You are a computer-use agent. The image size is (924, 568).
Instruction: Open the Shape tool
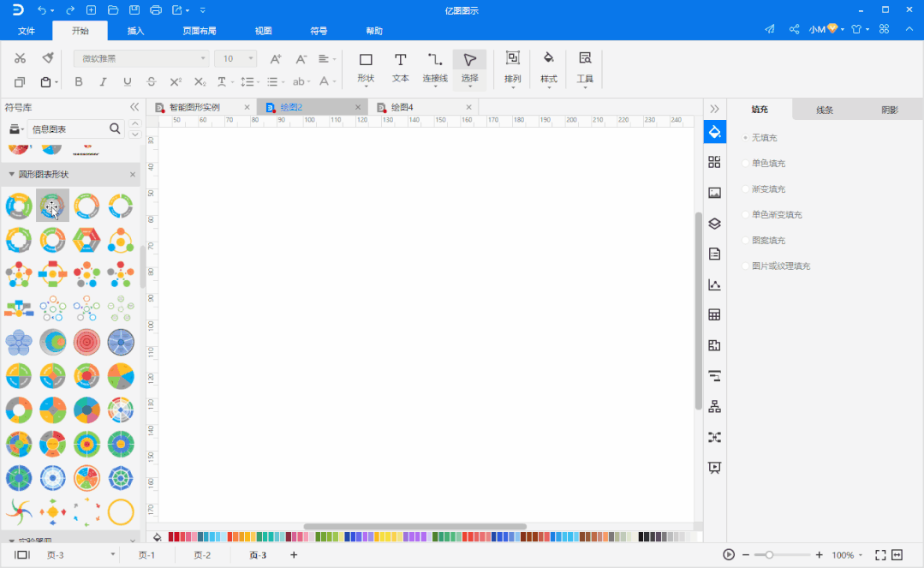(366, 66)
